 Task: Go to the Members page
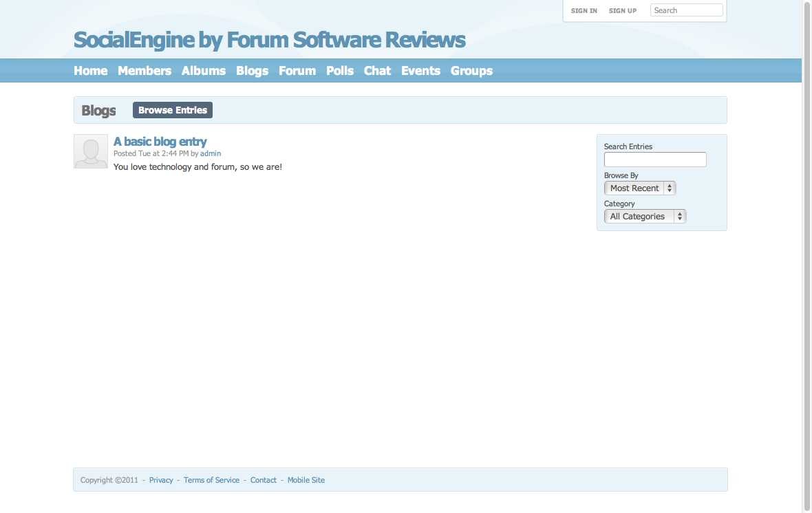click(145, 71)
